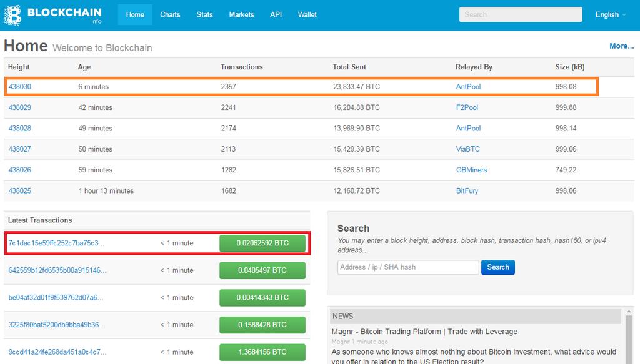Open transaction 642559b12fd6535b00a915146...

[57, 270]
